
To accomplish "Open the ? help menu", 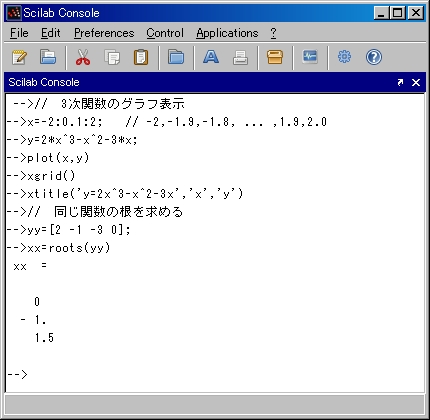I will [x=273, y=33].
